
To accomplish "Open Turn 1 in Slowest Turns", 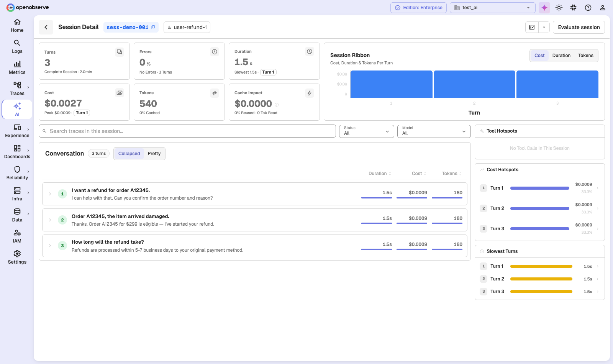I will (540, 266).
